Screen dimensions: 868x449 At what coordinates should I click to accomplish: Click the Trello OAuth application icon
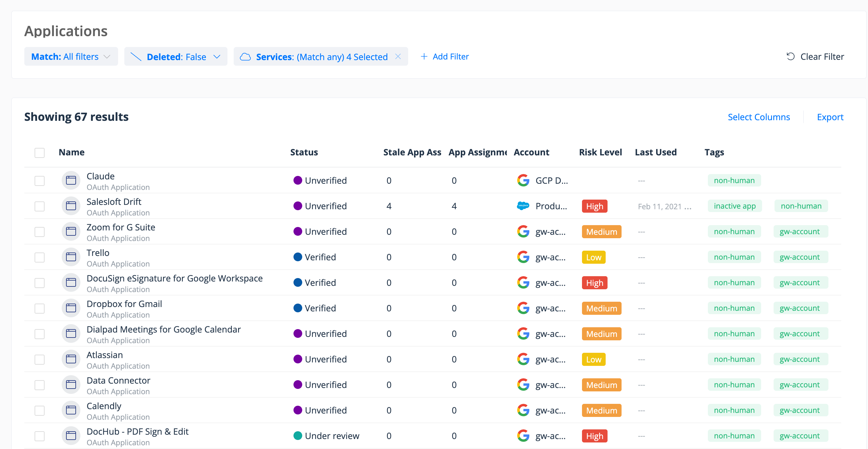click(71, 257)
